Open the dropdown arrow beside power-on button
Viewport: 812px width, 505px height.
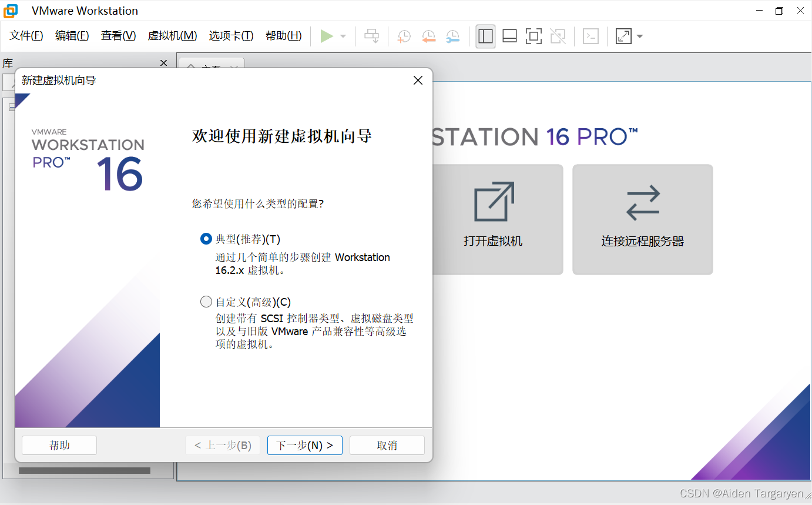[x=343, y=36]
